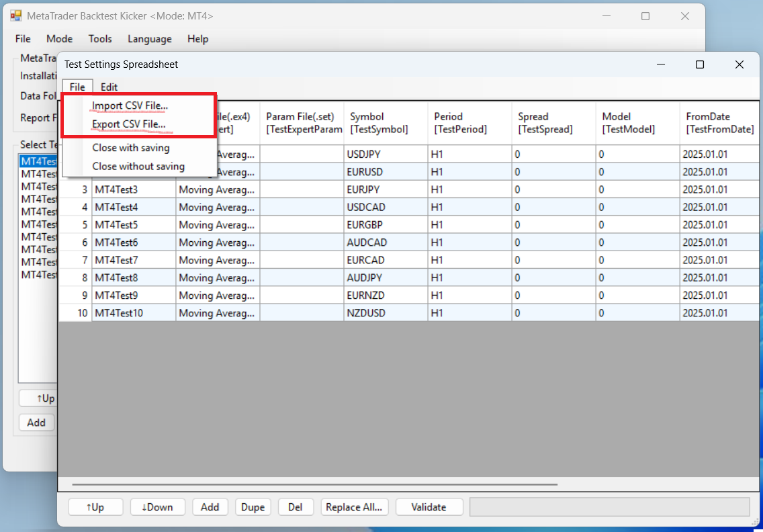The width and height of the screenshot is (763, 532).
Task: Click the MetaTrader Backtest Kicker title bar icon
Action: coord(15,14)
